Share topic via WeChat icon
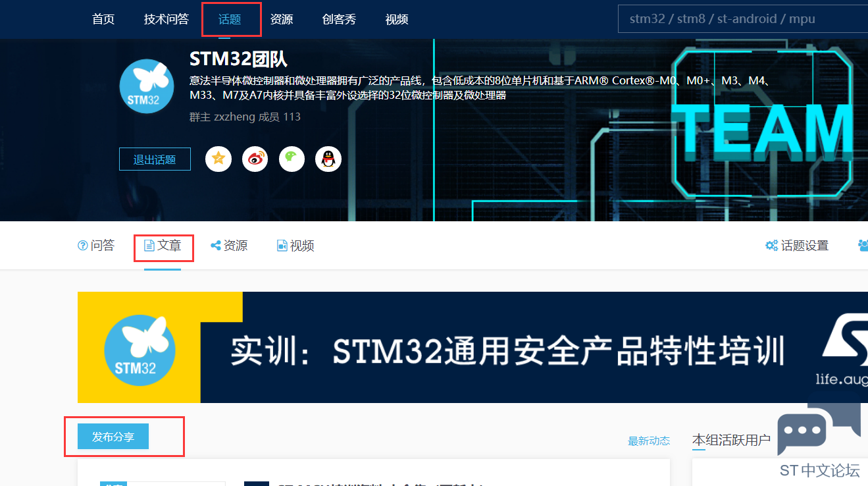 coord(292,159)
